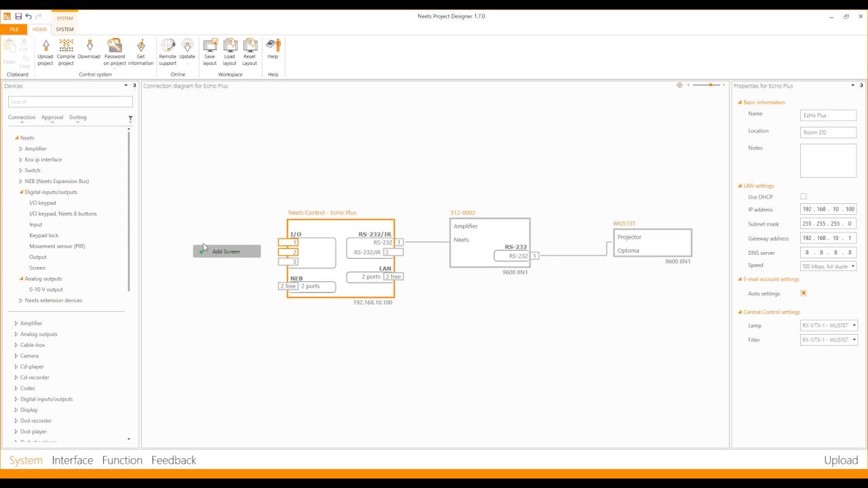868x488 pixels.
Task: Click the Save layout icon
Action: tap(210, 47)
